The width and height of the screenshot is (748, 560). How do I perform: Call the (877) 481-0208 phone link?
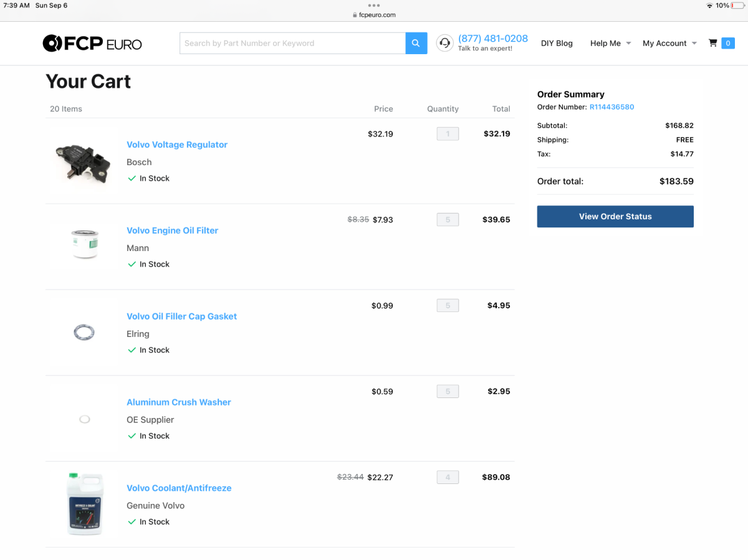[x=493, y=39]
